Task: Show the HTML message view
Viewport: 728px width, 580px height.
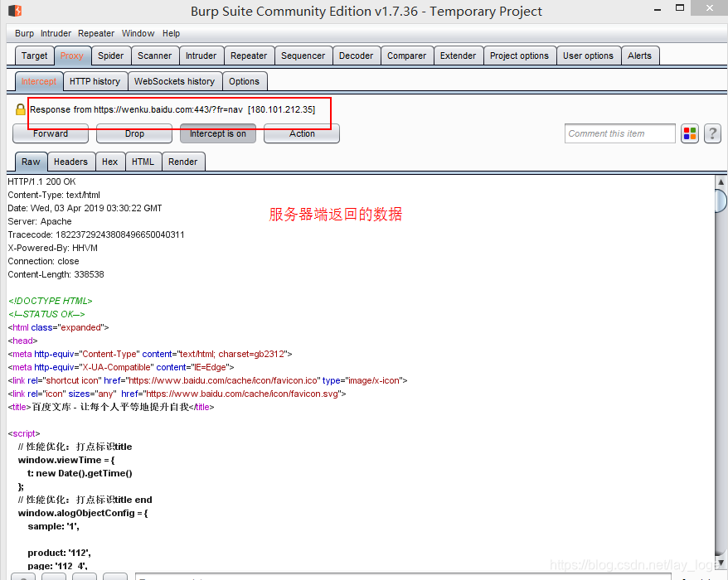Action: [x=143, y=162]
